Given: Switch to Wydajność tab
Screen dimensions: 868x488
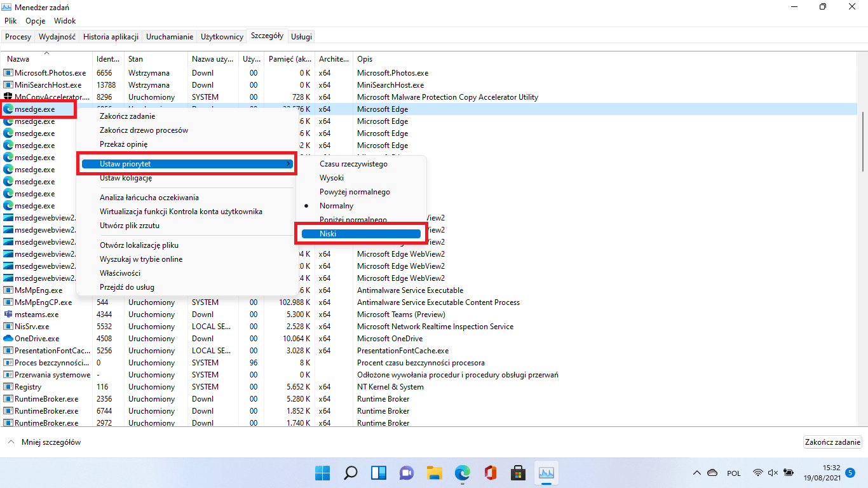Looking at the screenshot, I should click(57, 37).
